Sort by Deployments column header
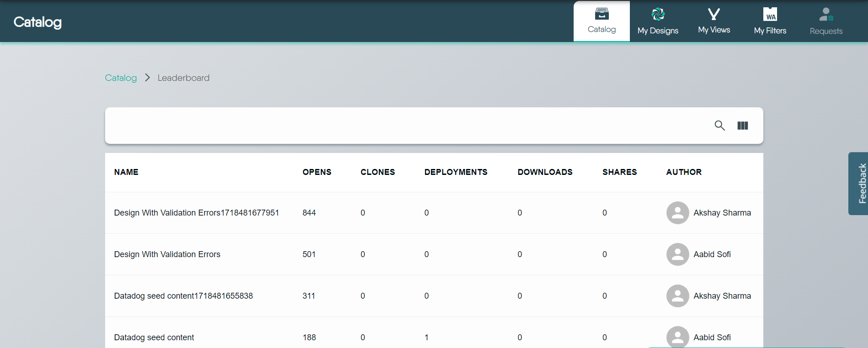 456,172
